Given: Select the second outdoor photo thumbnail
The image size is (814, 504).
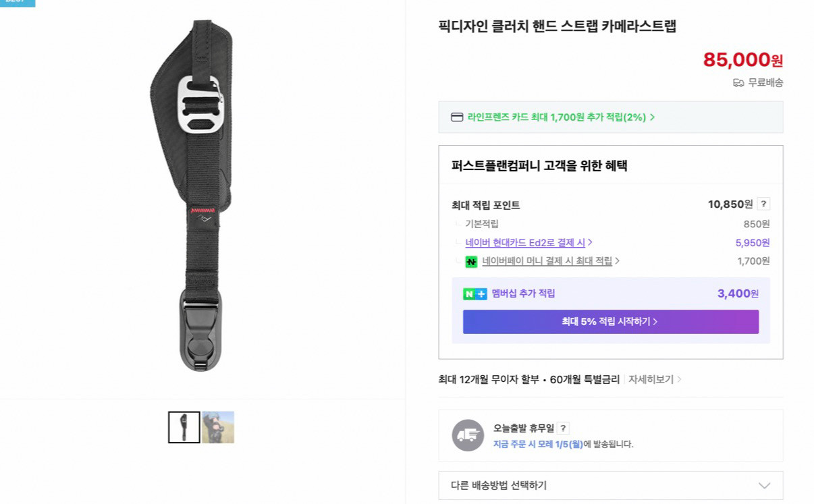Looking at the screenshot, I should tap(218, 427).
